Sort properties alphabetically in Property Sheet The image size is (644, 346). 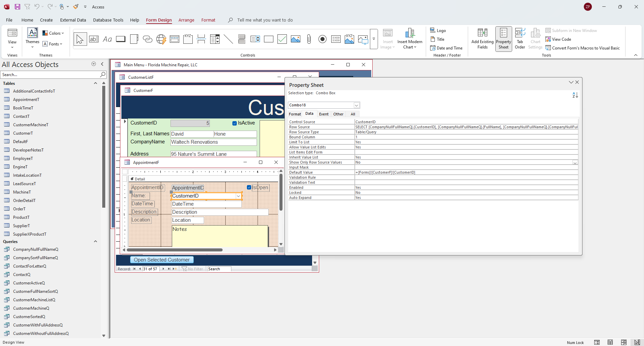click(x=575, y=95)
